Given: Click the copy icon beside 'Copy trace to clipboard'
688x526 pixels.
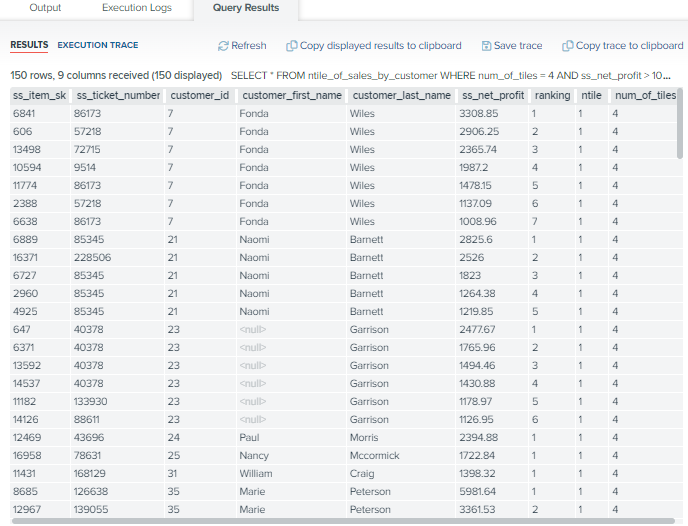Looking at the screenshot, I should 567,46.
